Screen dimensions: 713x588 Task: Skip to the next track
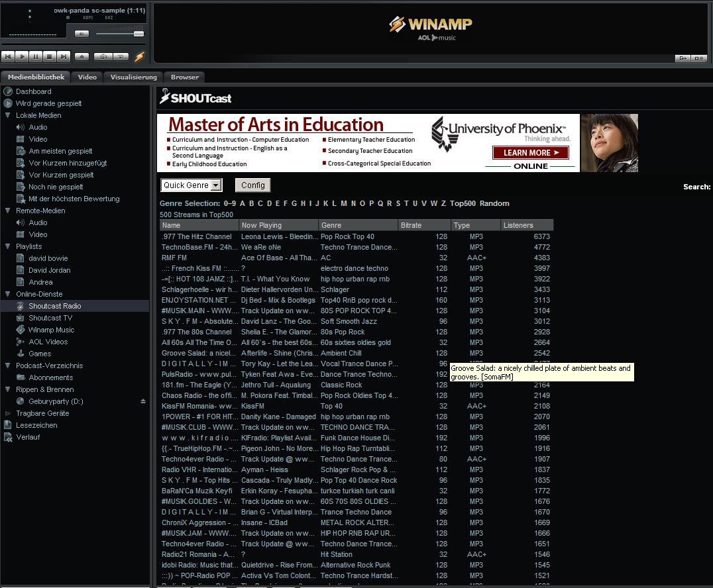[64, 57]
